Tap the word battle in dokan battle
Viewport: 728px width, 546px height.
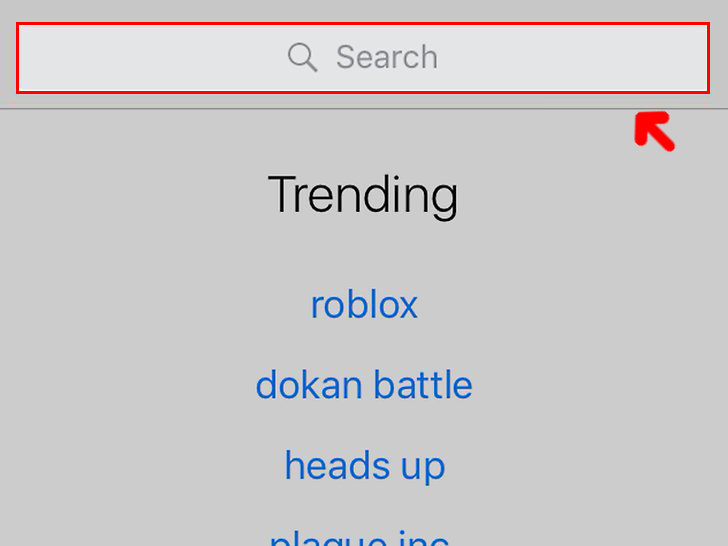point(423,385)
